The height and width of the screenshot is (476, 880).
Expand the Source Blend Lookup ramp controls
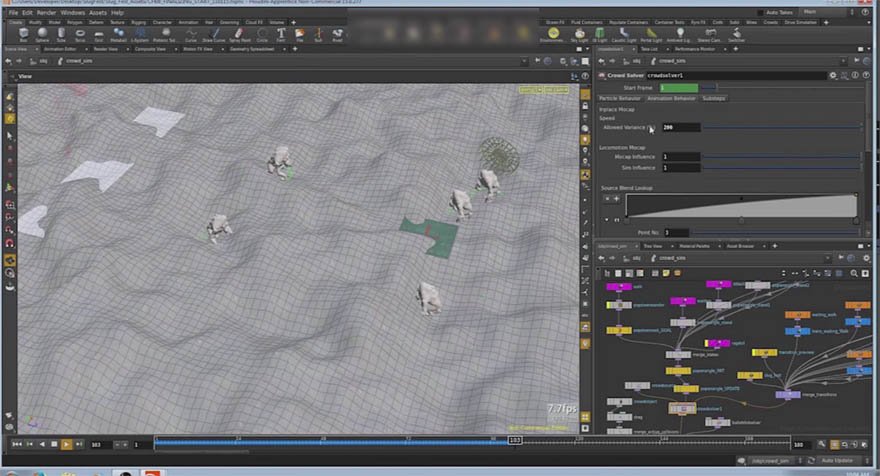pos(607,219)
